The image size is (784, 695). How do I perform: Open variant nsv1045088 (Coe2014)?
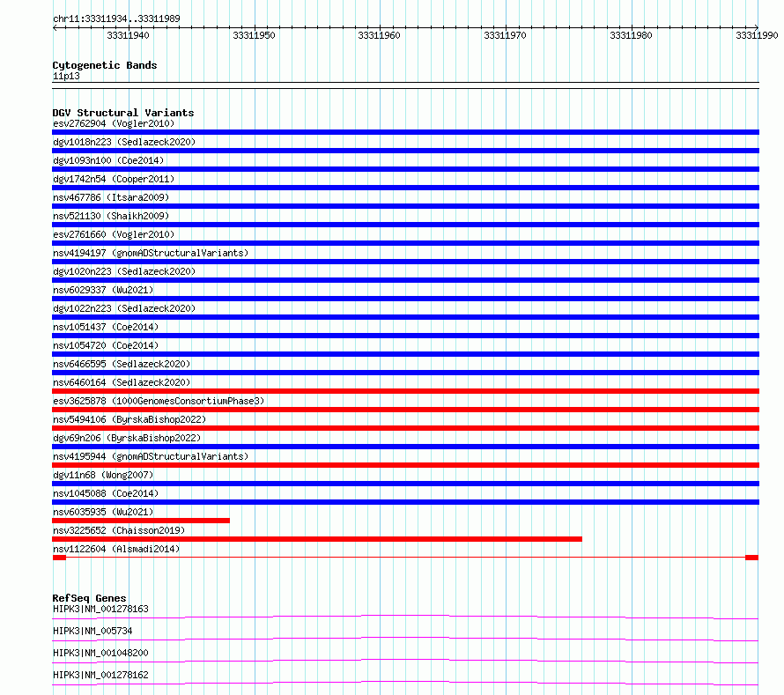point(106,493)
